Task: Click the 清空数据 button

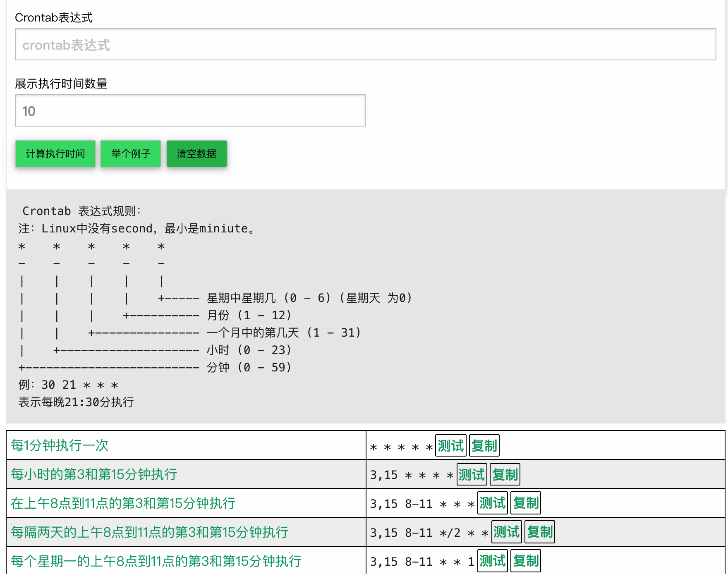Action: (196, 153)
